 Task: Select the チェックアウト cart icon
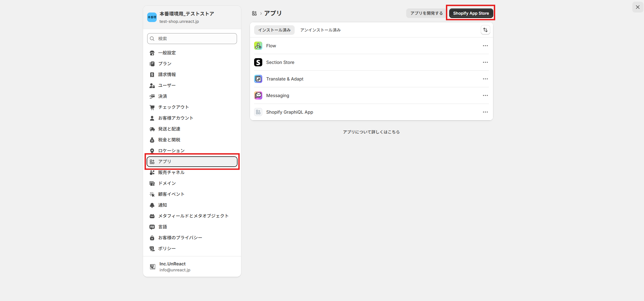(x=152, y=107)
